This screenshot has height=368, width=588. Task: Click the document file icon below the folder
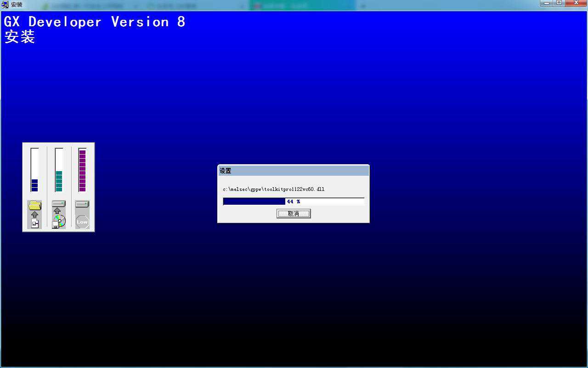pyautogui.click(x=35, y=223)
